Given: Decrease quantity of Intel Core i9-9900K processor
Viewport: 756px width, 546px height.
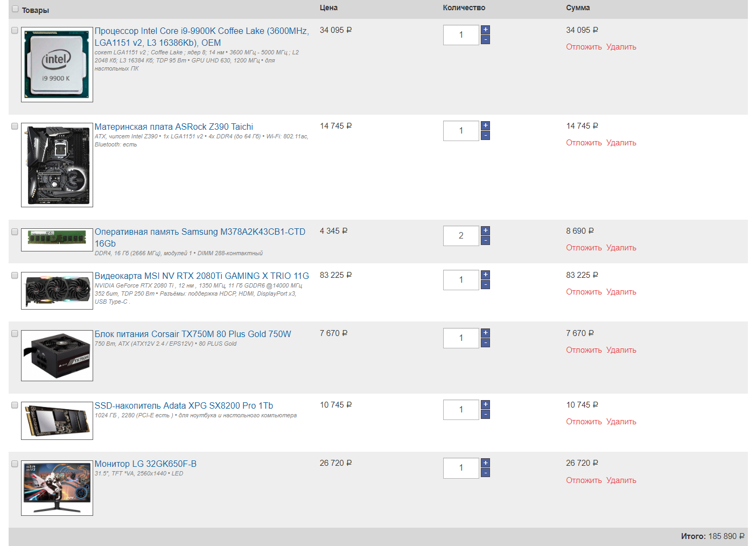Looking at the screenshot, I should (485, 40).
